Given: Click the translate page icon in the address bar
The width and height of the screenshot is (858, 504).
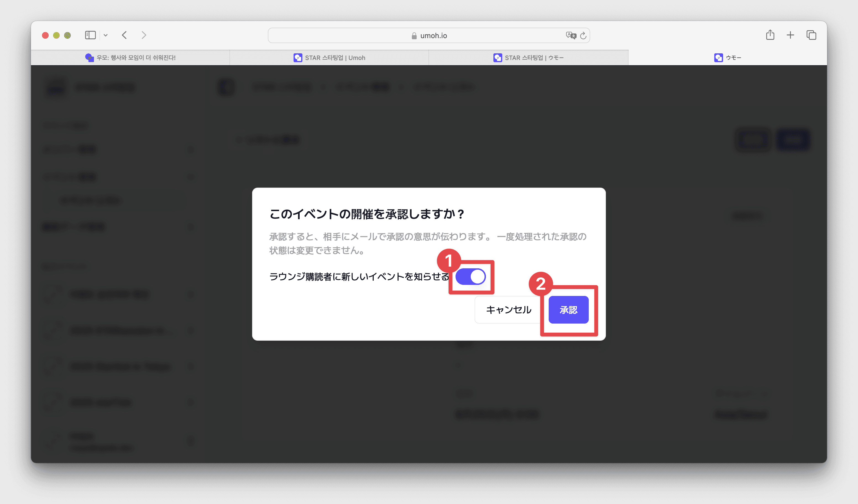Looking at the screenshot, I should coord(571,35).
